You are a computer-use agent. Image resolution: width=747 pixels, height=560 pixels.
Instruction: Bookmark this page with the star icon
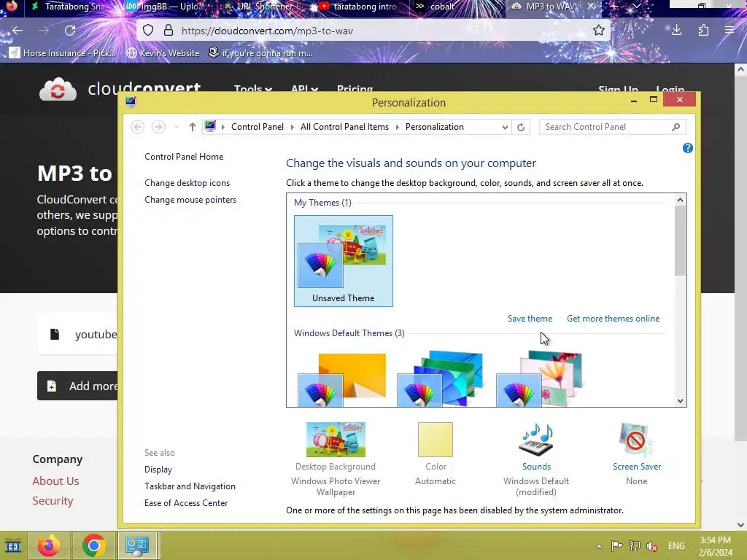pos(598,31)
